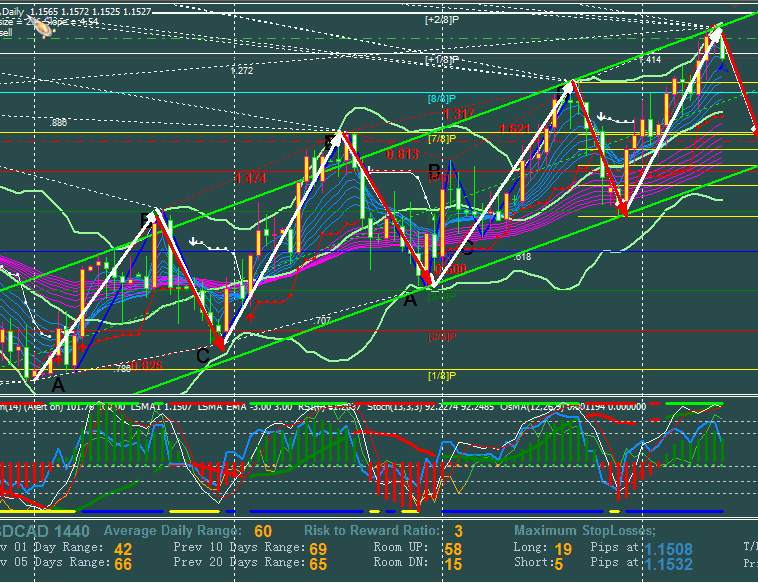Click the Prev 20 Days Range value 65
758x583 pixels.
tap(318, 564)
